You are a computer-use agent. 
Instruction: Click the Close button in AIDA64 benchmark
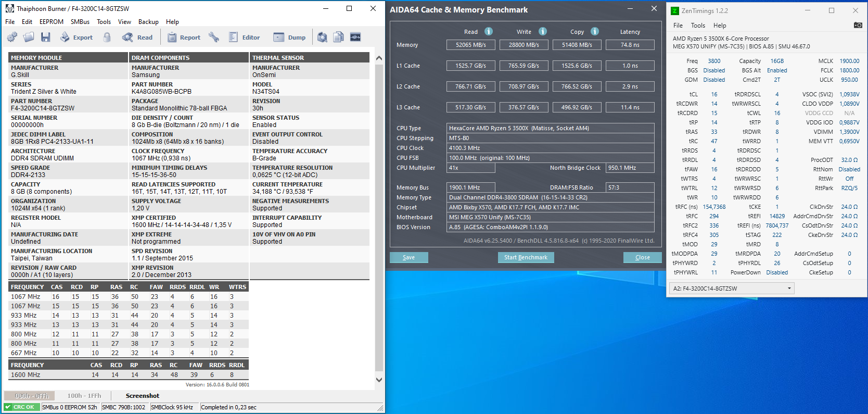[x=643, y=257]
